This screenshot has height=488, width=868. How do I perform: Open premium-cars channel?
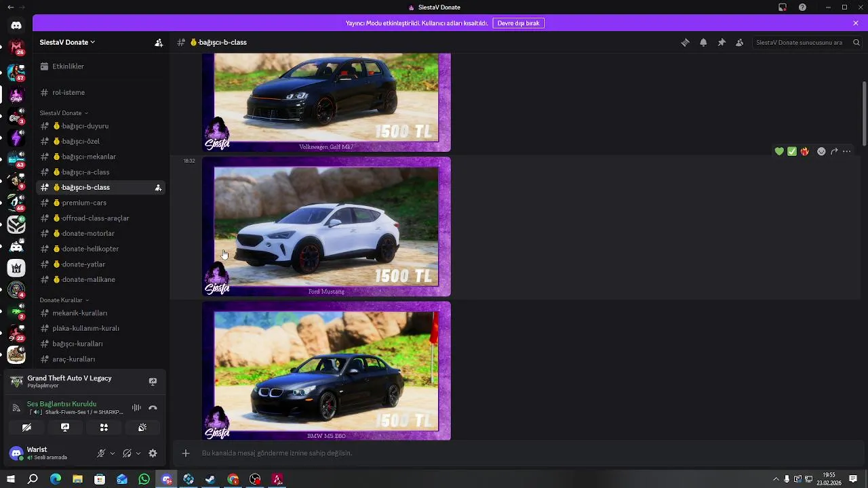tap(101, 203)
